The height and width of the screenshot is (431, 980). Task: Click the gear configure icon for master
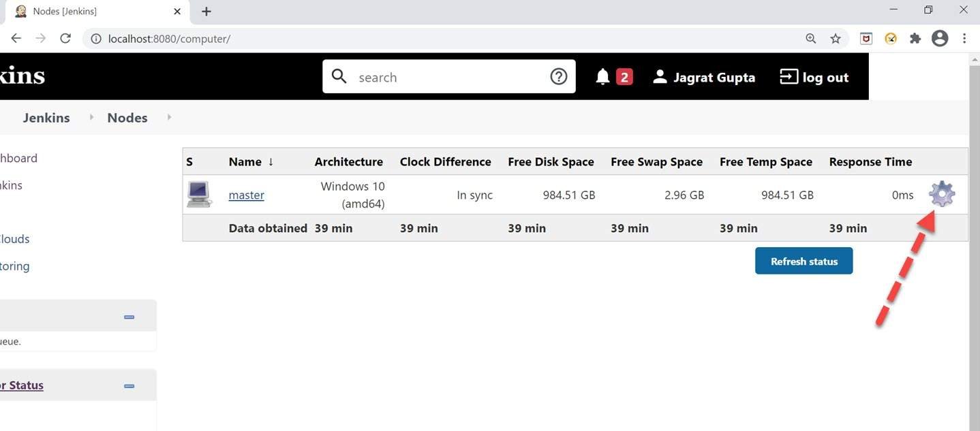pos(942,194)
